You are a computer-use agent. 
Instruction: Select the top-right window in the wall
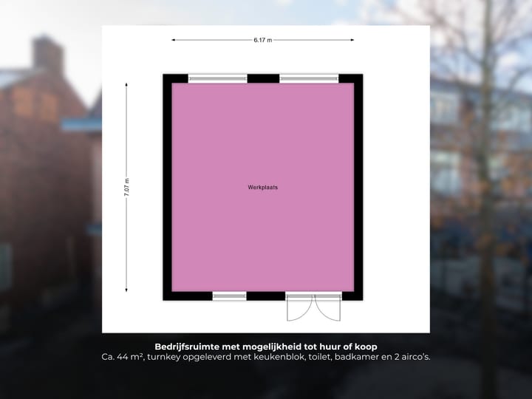[x=309, y=78]
